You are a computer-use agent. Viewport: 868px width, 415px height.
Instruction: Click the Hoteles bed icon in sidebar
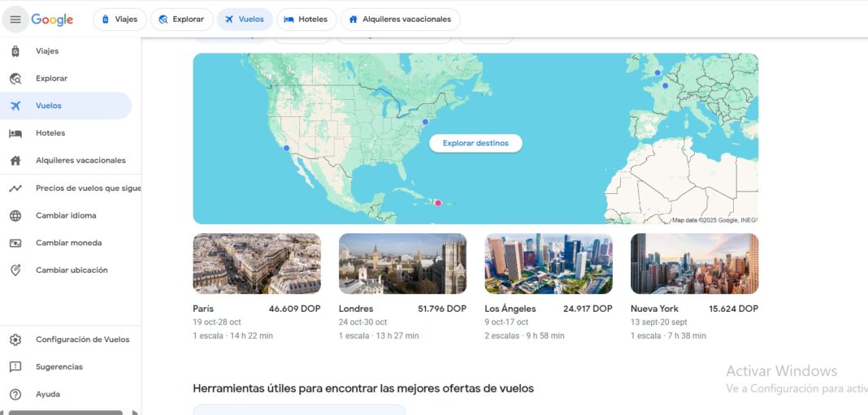tap(15, 133)
